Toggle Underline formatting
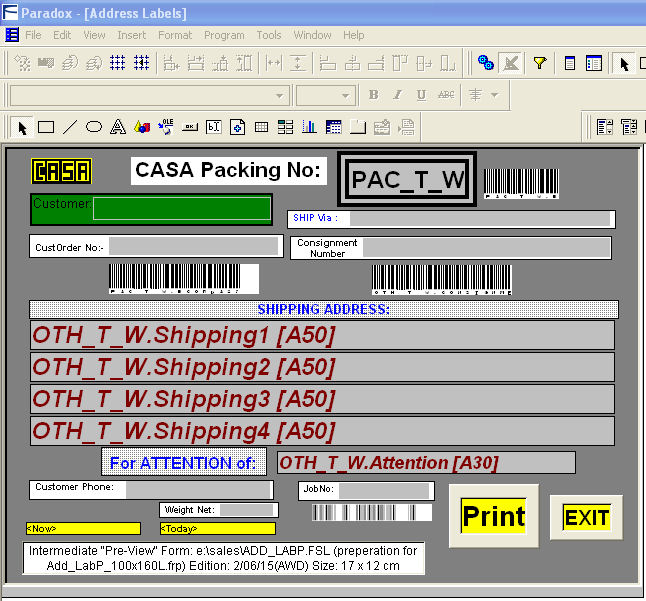The image size is (646, 601). pos(421,95)
